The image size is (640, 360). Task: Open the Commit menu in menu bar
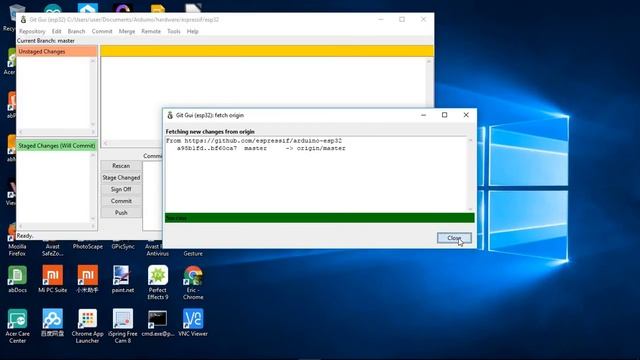102,31
